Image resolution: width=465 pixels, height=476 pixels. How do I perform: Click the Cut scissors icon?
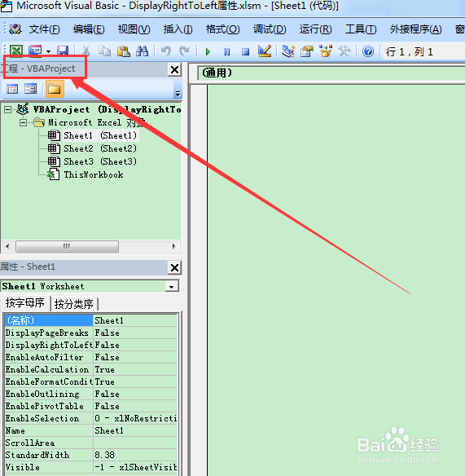point(86,51)
